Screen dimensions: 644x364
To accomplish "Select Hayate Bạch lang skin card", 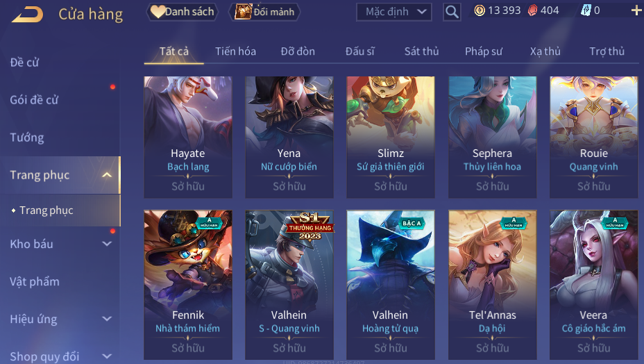I will (188, 137).
